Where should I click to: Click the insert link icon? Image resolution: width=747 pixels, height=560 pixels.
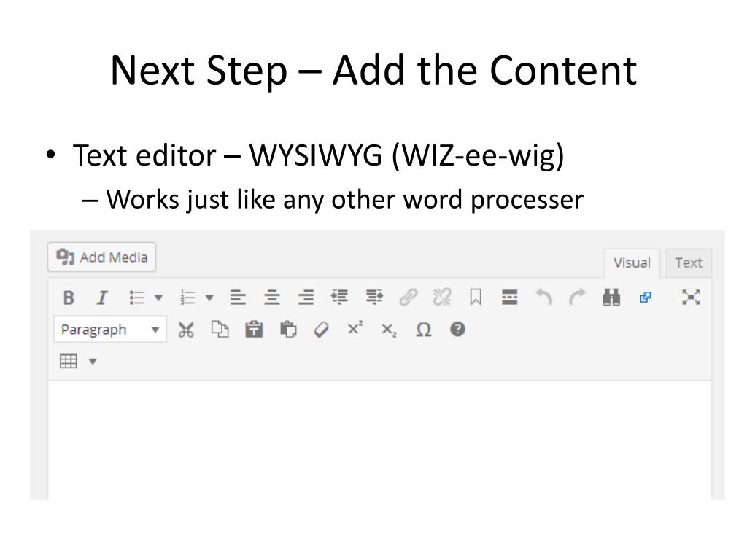(x=409, y=297)
